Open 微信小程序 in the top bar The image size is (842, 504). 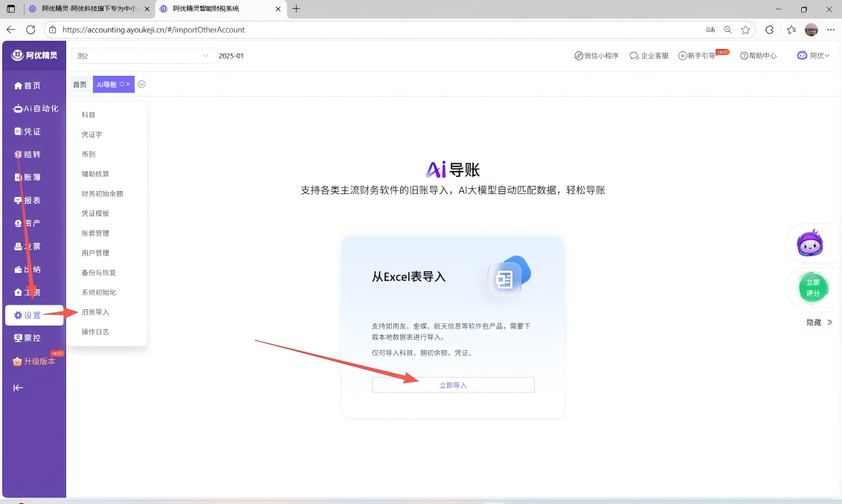pos(597,56)
